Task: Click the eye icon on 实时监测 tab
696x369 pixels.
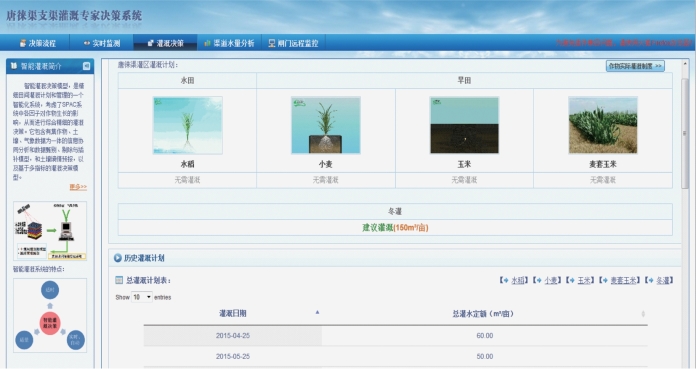Action: tap(87, 43)
